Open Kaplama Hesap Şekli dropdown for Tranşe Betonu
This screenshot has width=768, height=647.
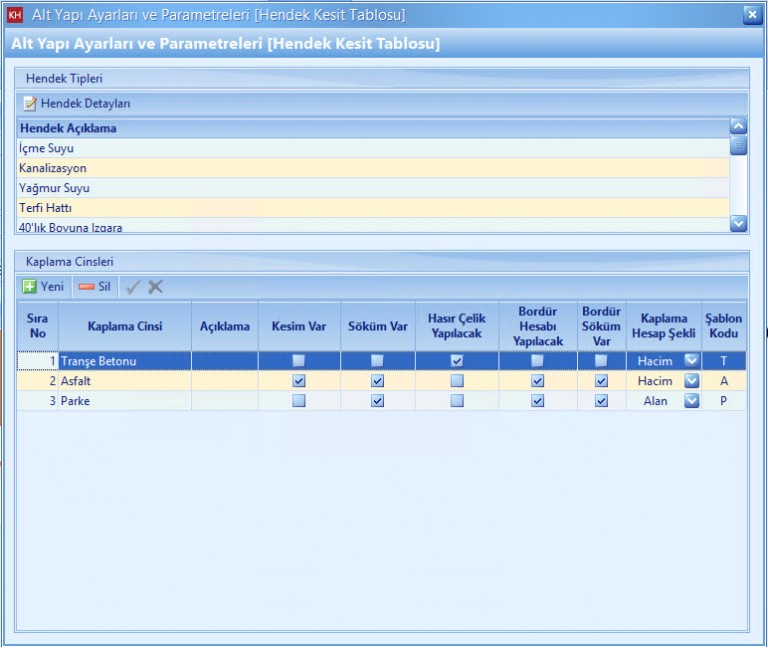point(691,361)
